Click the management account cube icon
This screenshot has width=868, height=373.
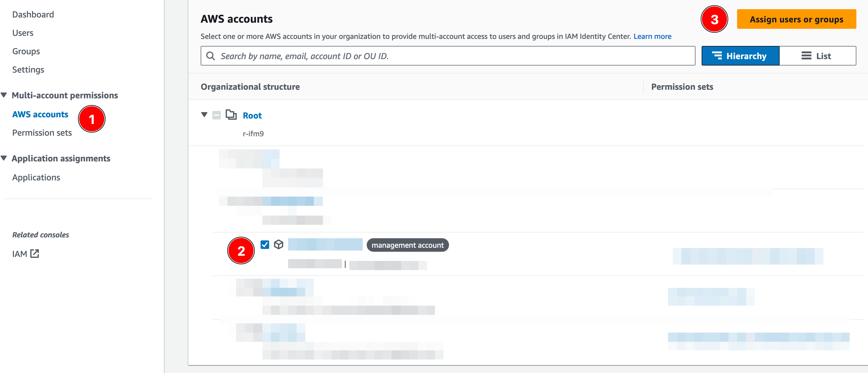[x=278, y=244]
